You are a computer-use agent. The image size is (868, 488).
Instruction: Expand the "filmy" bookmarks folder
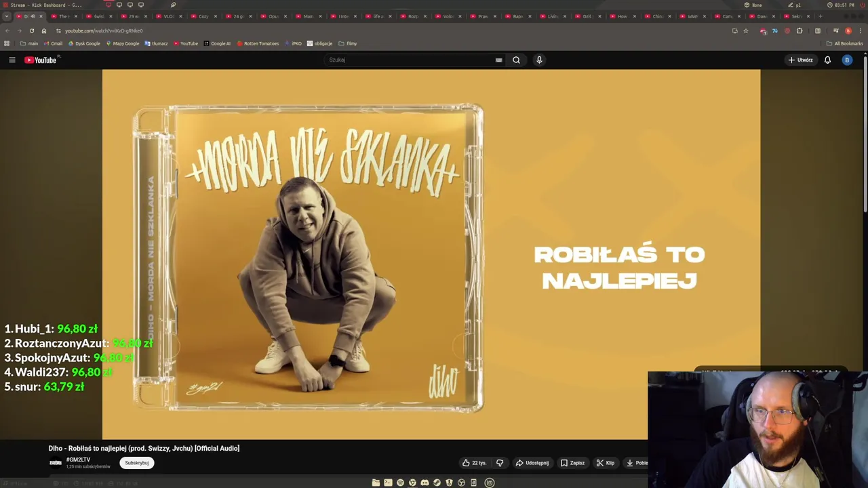pyautogui.click(x=348, y=43)
